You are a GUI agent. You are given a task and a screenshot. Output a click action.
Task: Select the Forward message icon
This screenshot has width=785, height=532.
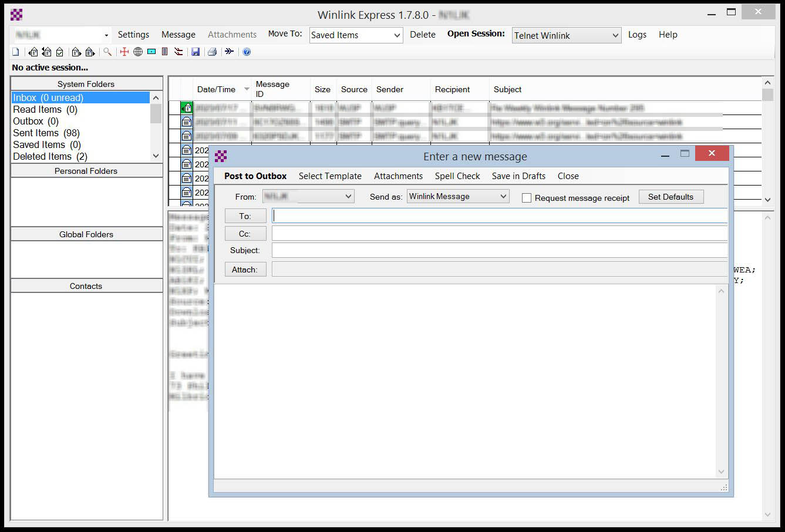coord(76,52)
